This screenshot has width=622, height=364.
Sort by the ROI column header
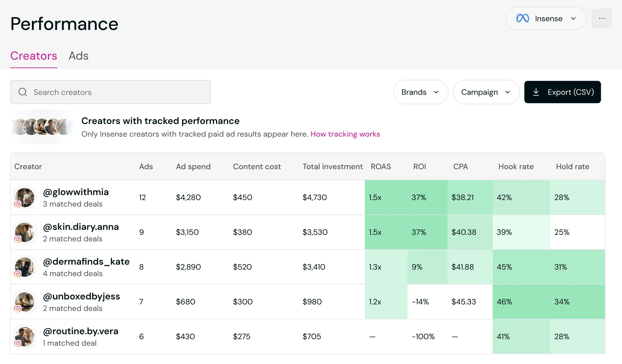coord(420,167)
